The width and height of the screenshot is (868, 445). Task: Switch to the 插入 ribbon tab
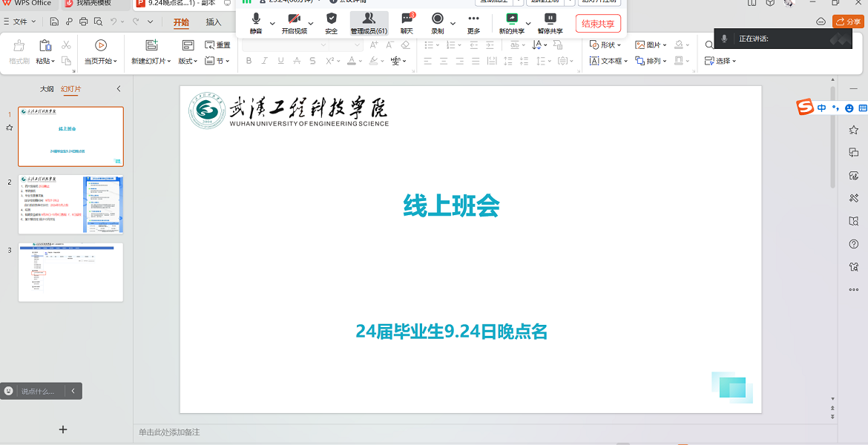tap(214, 22)
